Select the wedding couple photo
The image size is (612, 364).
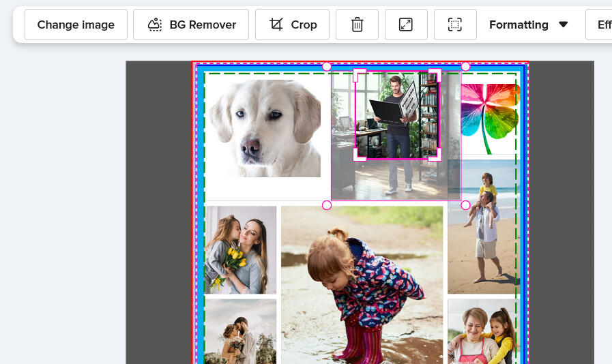[240, 331]
